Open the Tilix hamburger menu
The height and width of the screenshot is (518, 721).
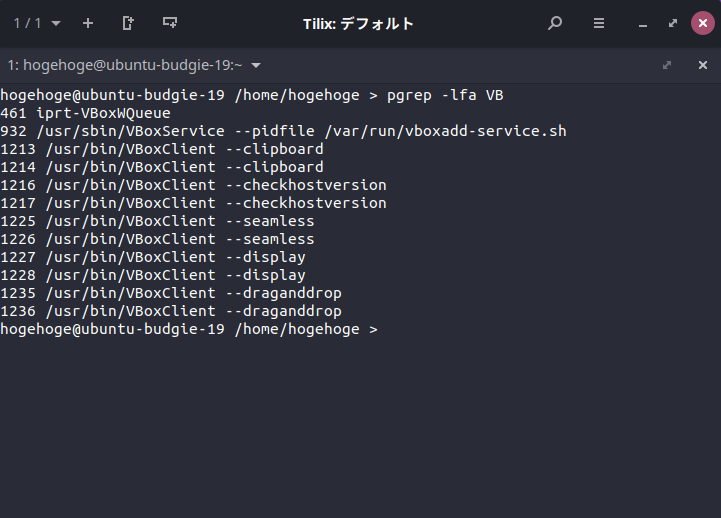pos(599,23)
